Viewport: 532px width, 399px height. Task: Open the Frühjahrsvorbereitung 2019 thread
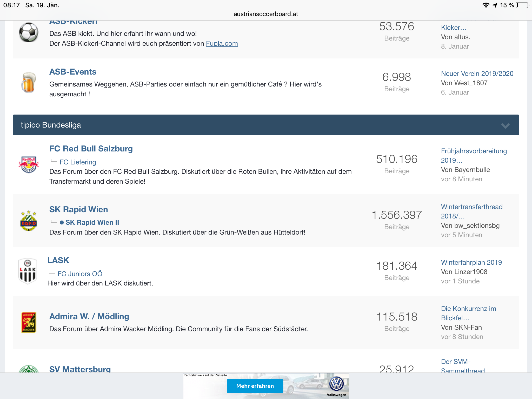[x=474, y=156]
